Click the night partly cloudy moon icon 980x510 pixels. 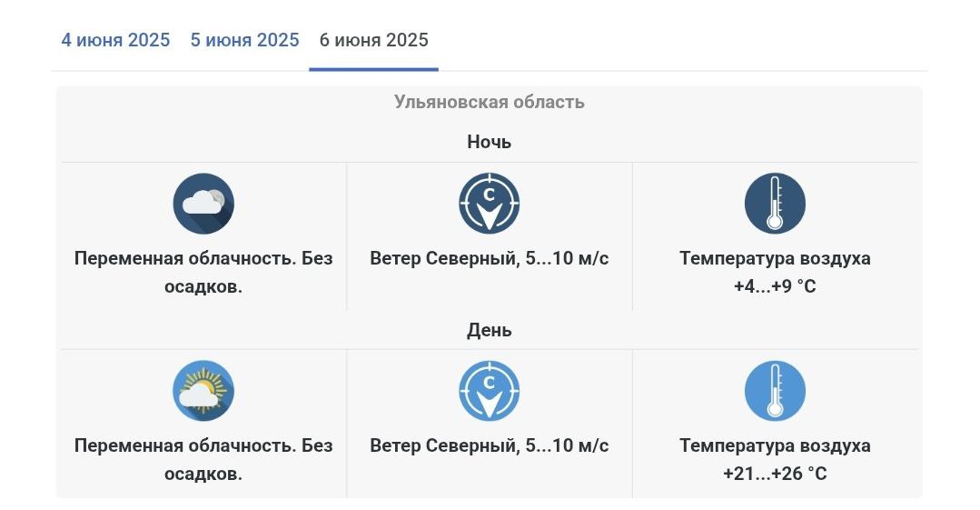coord(203,204)
